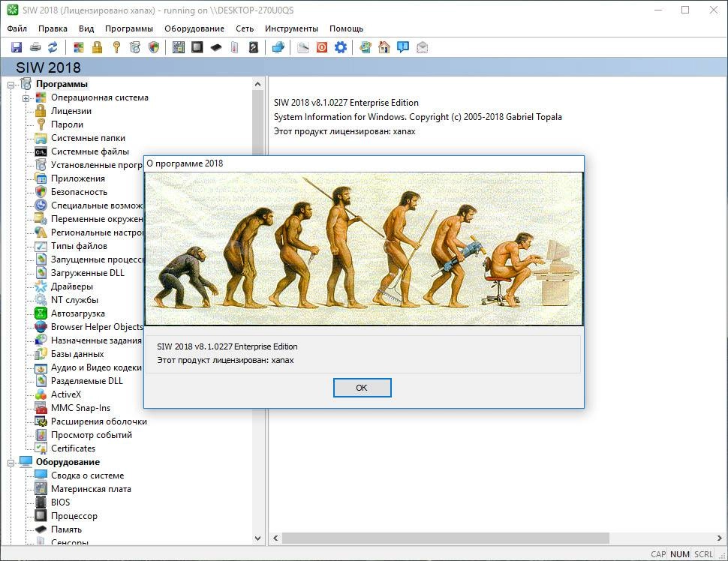Click the hard disk drive toolbar icon
The image size is (728, 561).
pos(254,46)
